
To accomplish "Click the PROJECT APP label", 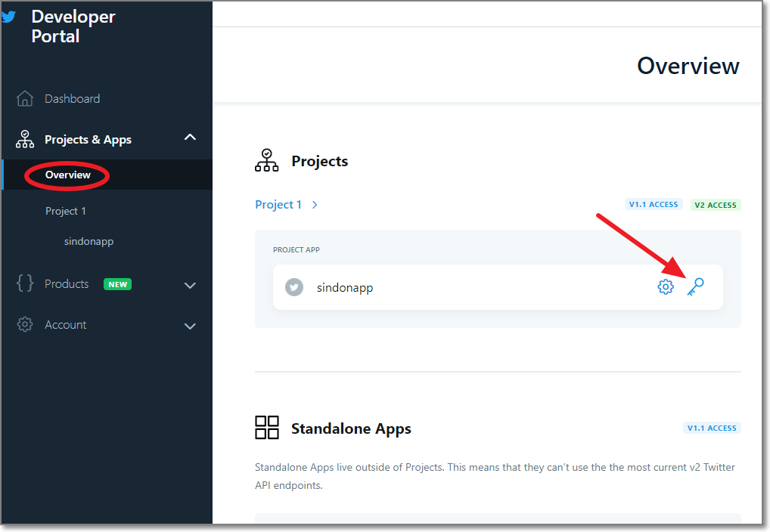I will click(296, 250).
